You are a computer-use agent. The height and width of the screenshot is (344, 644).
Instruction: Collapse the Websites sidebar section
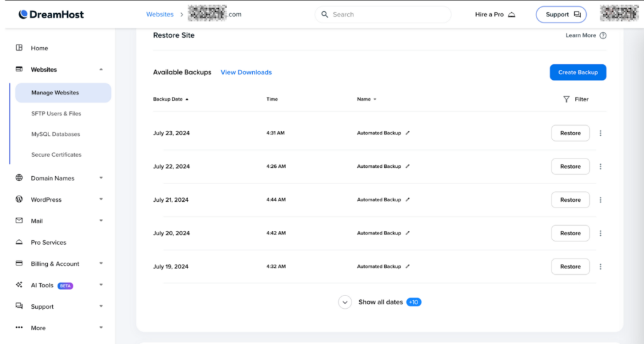click(101, 70)
